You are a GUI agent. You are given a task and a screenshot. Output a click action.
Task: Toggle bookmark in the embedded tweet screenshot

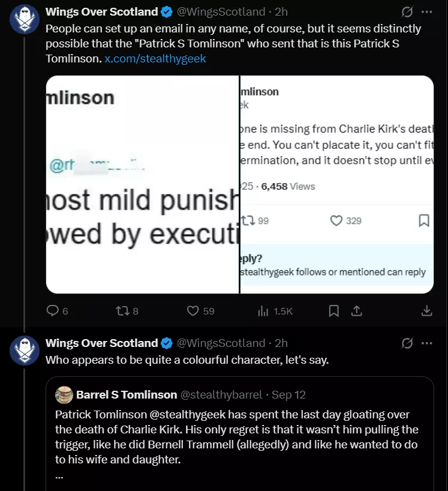pyautogui.click(x=424, y=220)
